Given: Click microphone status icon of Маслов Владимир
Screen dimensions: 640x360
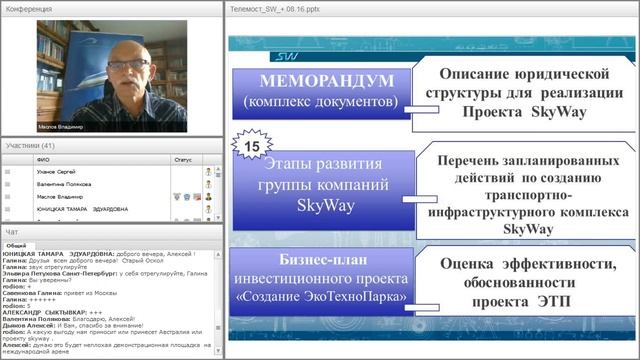Looking at the screenshot, I should 177,197.
